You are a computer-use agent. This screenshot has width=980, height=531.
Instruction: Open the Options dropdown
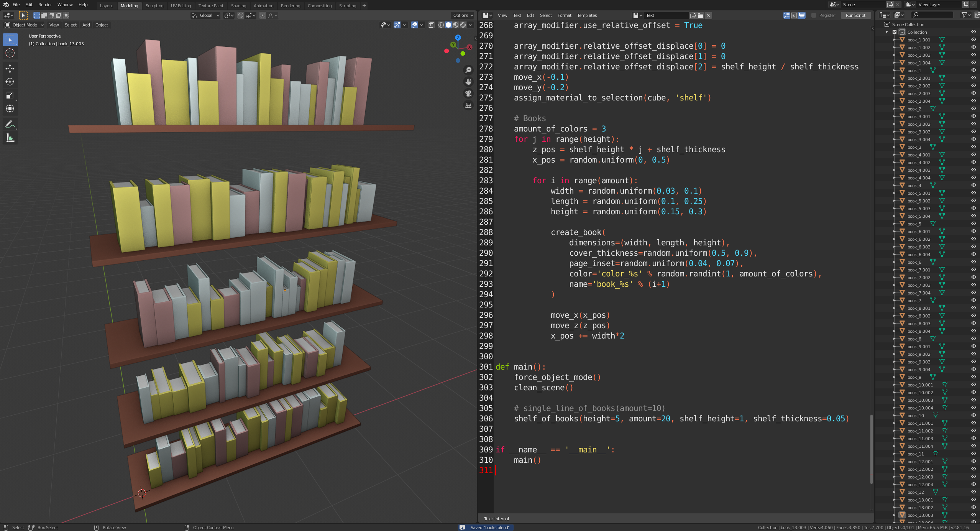click(463, 15)
